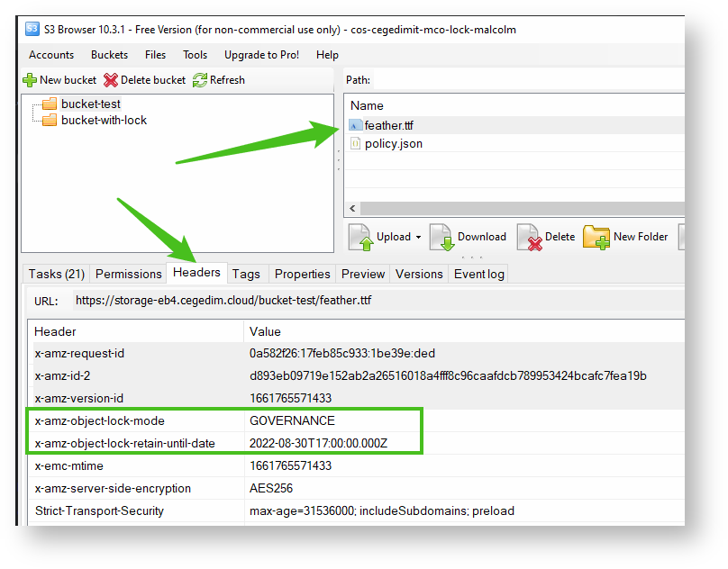Click the Delete bucket red X icon
This screenshot has height=569, width=728.
click(x=111, y=80)
